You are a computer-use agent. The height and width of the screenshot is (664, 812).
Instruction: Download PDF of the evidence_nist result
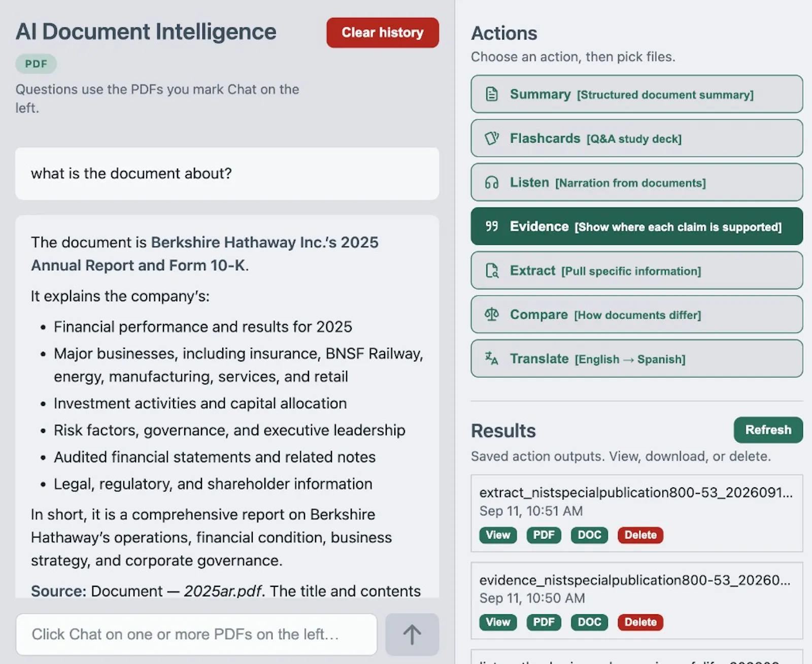[x=544, y=622]
